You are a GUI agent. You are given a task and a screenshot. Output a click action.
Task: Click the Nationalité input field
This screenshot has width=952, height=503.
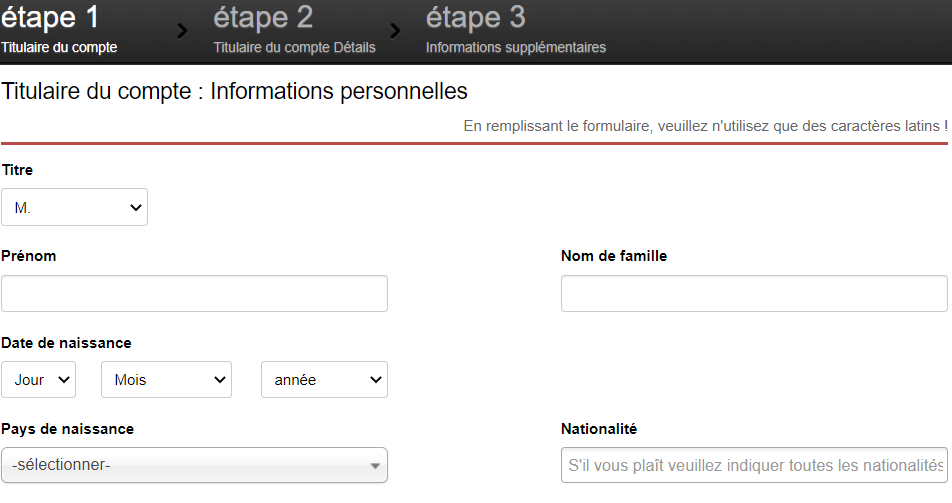(754, 465)
